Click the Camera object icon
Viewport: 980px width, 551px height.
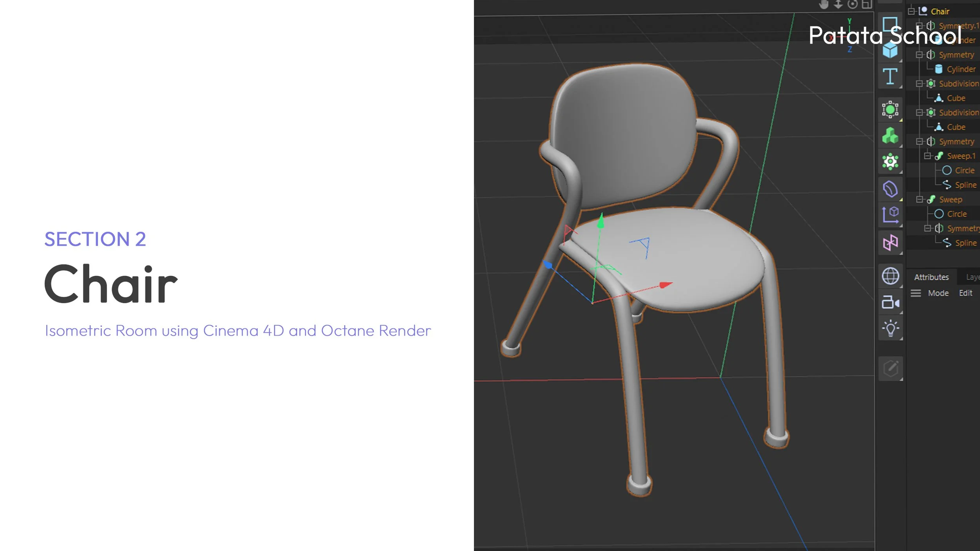[x=890, y=302]
